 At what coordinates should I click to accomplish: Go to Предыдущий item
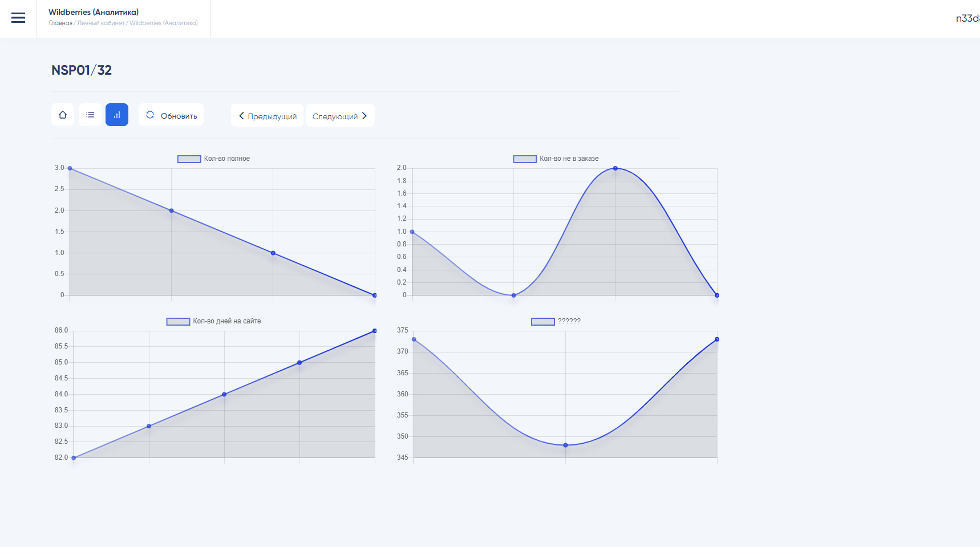click(x=268, y=116)
